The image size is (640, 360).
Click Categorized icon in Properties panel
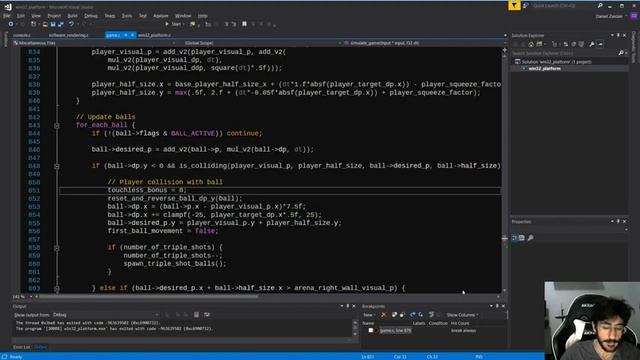click(514, 238)
